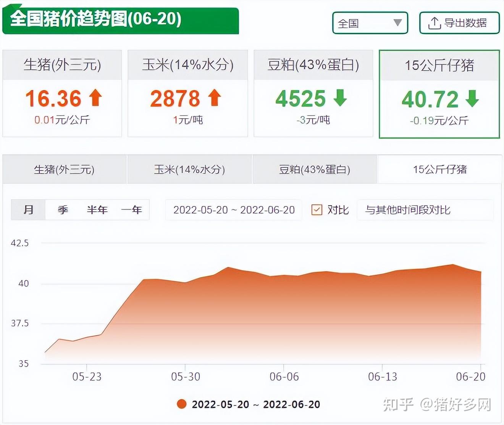This screenshot has width=504, height=425.
Task: Click the -0.19元/公斤 change text
Action: pyautogui.click(x=439, y=121)
